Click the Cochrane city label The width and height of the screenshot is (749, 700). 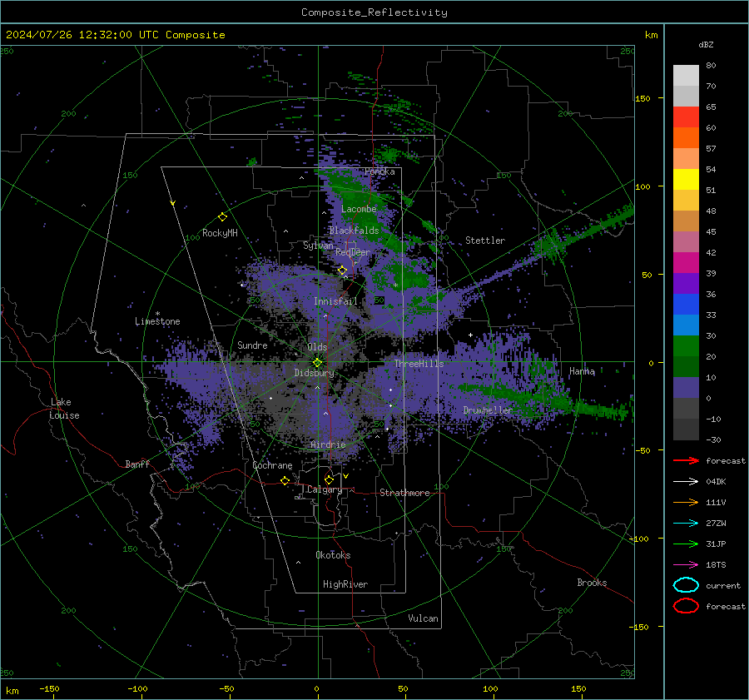point(272,465)
